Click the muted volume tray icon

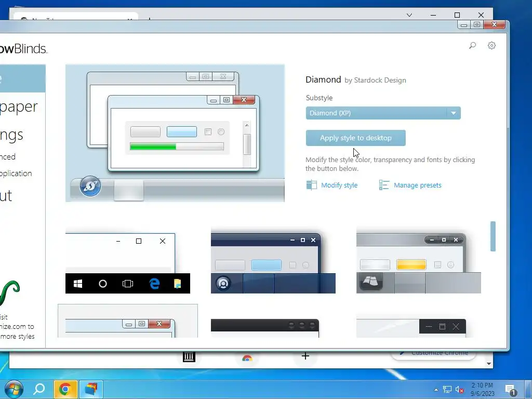click(459, 390)
